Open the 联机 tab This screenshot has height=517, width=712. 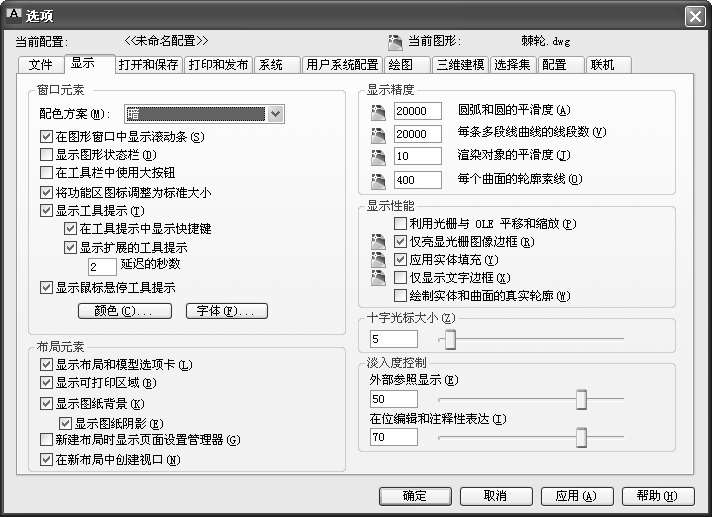608,65
